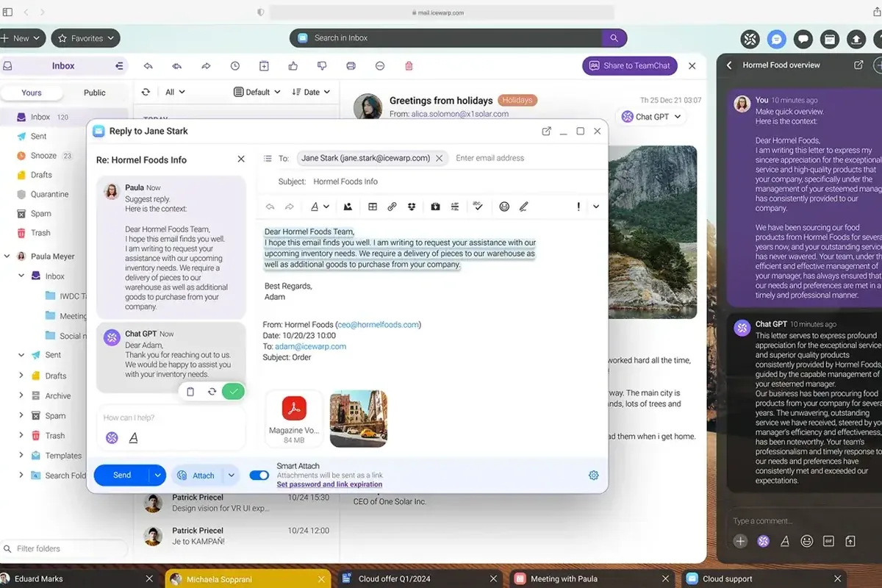The width and height of the screenshot is (882, 588).
Task: Send the reply to Jane Stark
Action: (x=122, y=476)
